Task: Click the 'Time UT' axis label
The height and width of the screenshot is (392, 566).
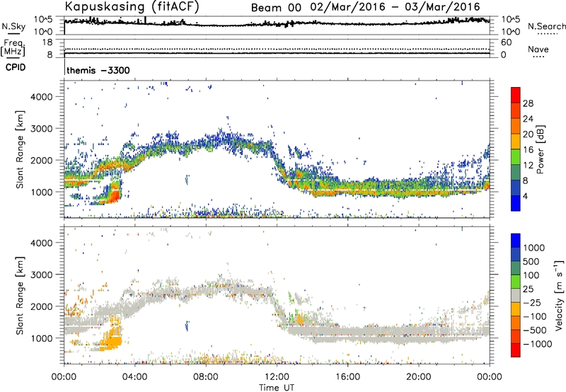Action: 277,388
